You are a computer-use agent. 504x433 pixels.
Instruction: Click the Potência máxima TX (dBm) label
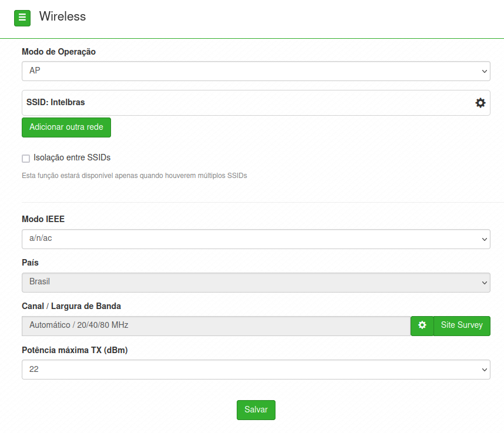tap(75, 350)
